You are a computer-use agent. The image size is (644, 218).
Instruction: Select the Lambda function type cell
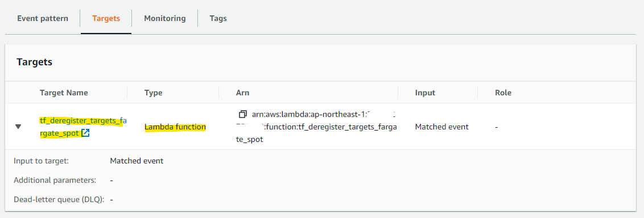pos(175,127)
